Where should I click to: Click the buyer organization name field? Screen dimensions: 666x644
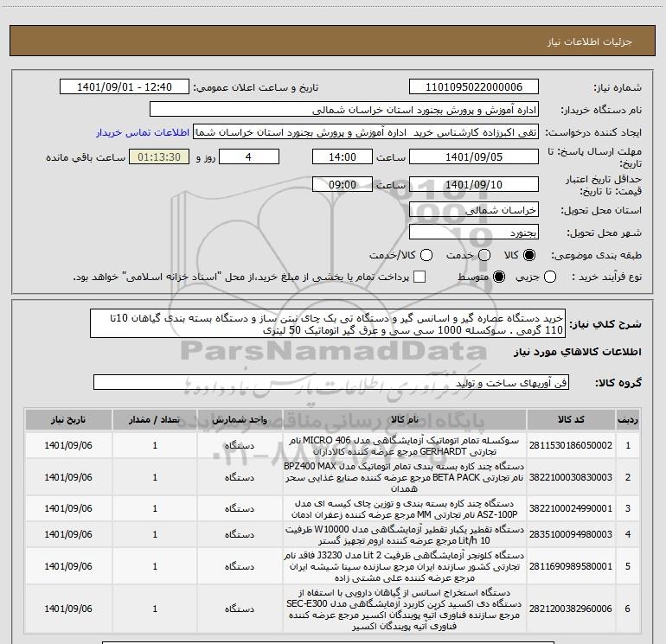tap(344, 110)
